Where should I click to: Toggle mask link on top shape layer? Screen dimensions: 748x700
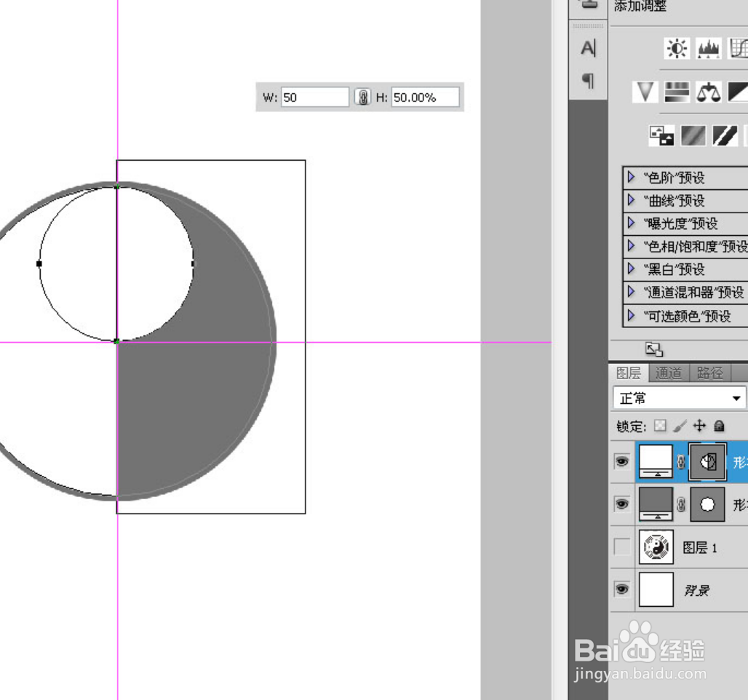681,461
